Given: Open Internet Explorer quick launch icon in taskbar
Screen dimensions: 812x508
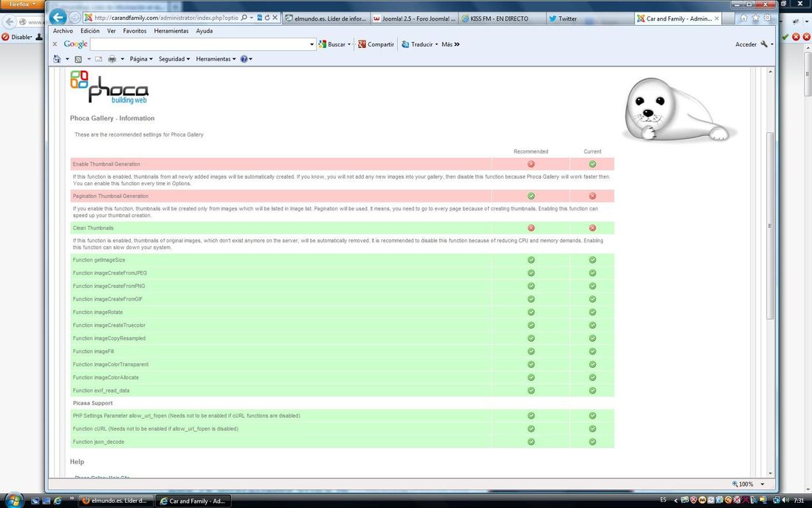Looking at the screenshot, I should click(x=58, y=501).
